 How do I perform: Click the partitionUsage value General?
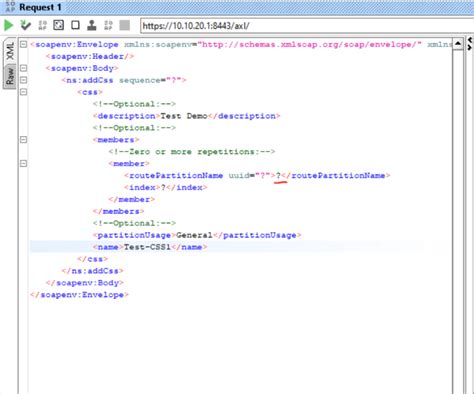click(x=194, y=235)
